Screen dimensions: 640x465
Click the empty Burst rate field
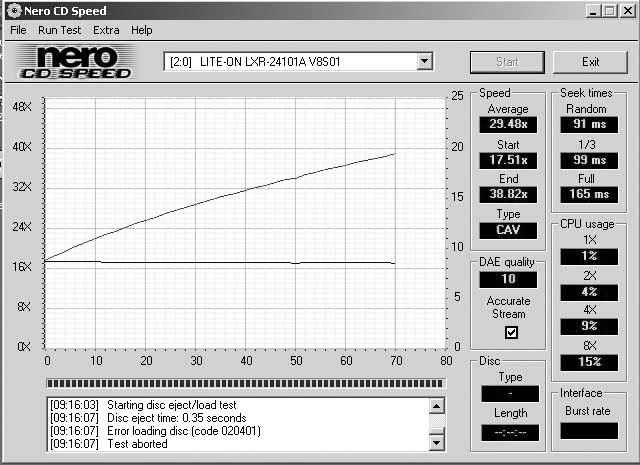pos(588,431)
